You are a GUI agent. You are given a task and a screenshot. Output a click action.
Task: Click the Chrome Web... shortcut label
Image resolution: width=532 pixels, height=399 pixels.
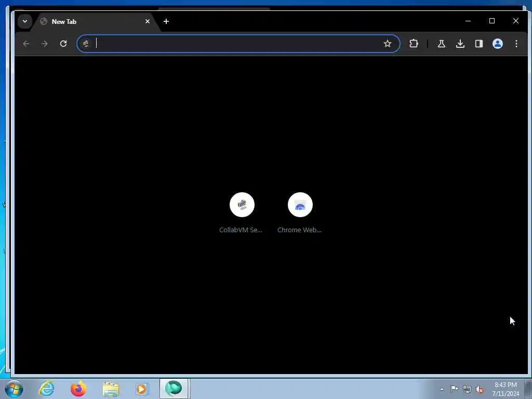(x=299, y=230)
